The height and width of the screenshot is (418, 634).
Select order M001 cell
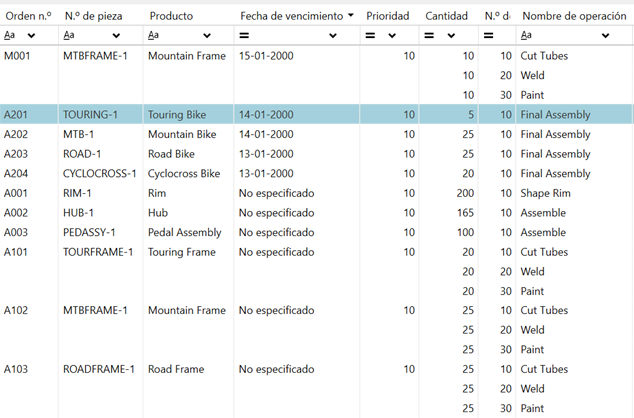click(x=19, y=56)
